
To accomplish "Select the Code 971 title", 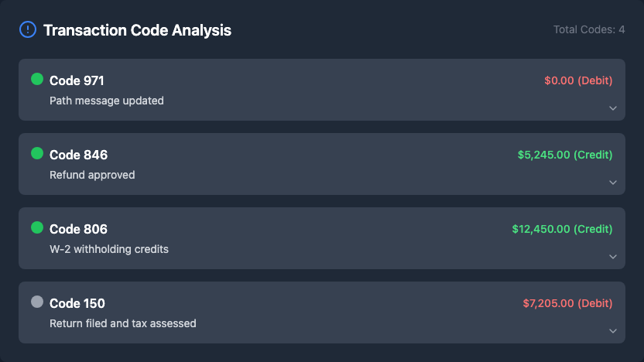I will tap(77, 80).
